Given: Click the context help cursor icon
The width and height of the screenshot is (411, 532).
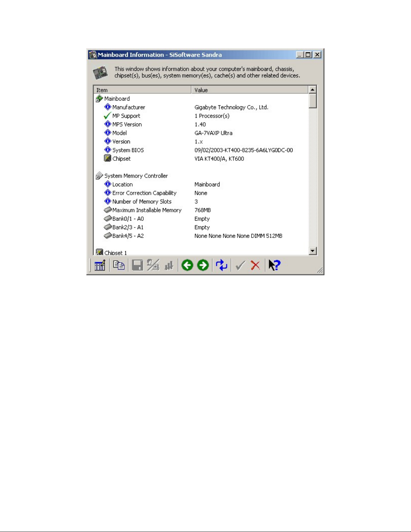Looking at the screenshot, I should click(x=274, y=265).
